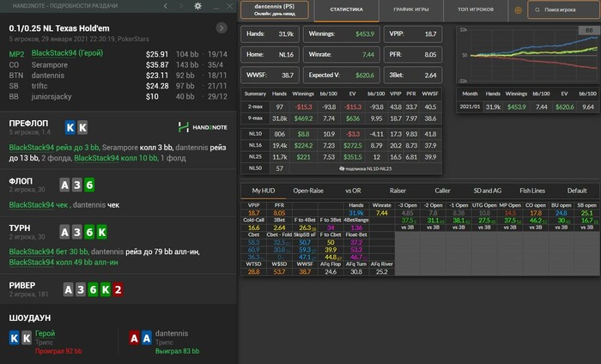
Task: Select the Default tab
Action: [577, 191]
